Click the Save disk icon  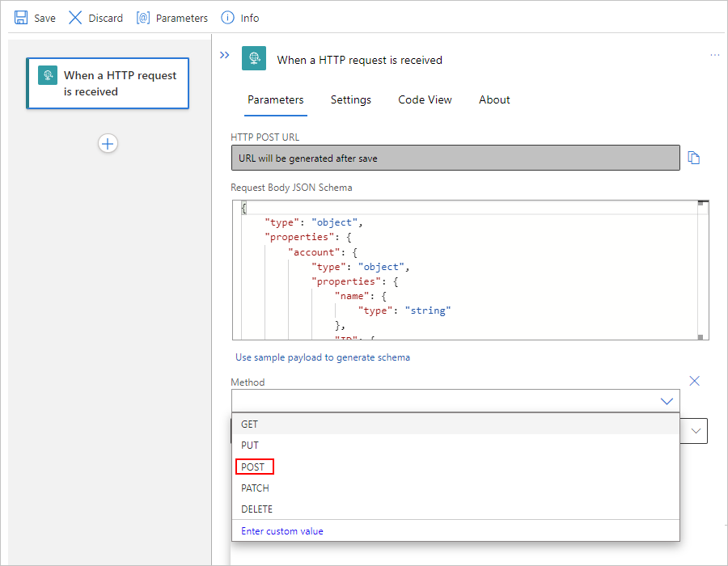click(21, 18)
